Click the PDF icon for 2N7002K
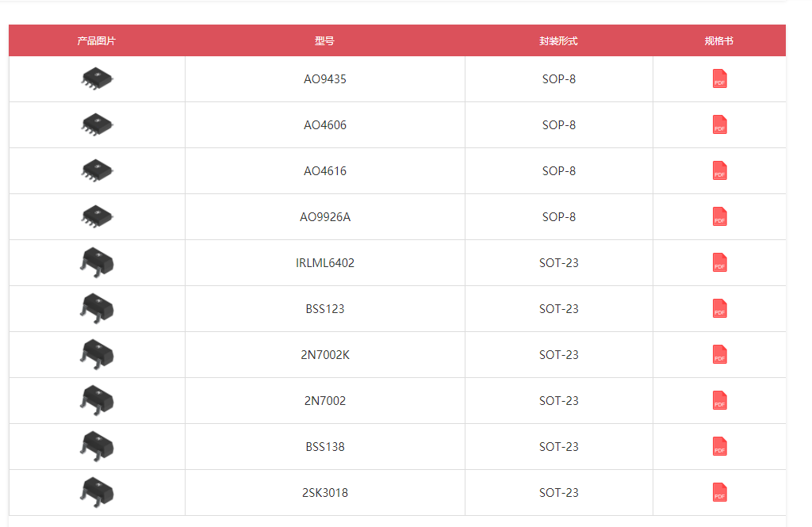 [x=719, y=355]
